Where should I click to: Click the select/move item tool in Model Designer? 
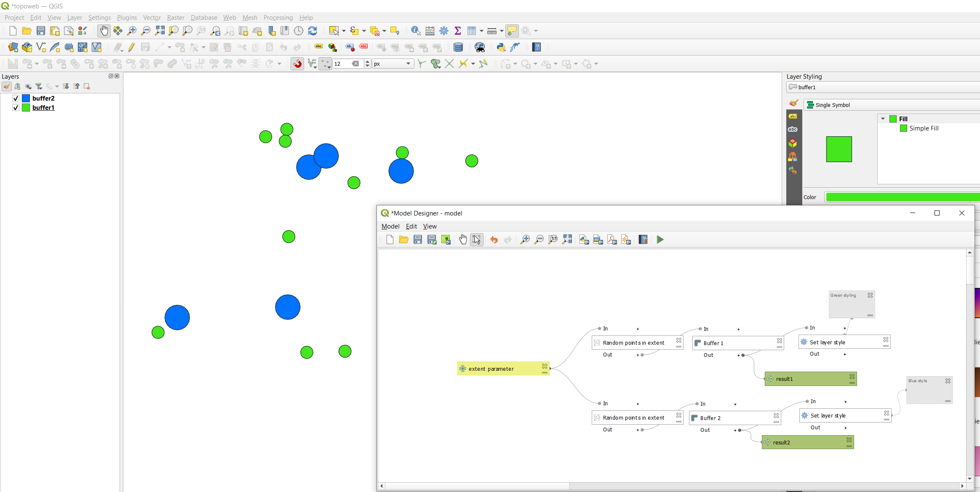point(477,239)
